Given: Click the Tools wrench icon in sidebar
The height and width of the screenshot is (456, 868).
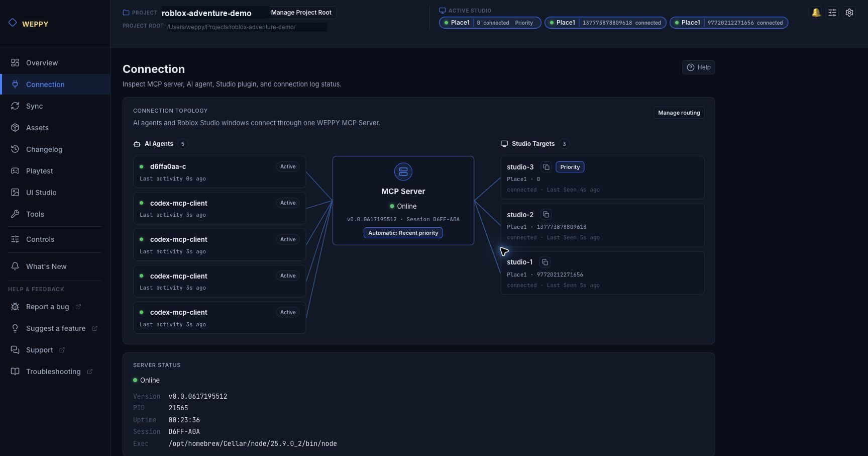Looking at the screenshot, I should tap(15, 214).
